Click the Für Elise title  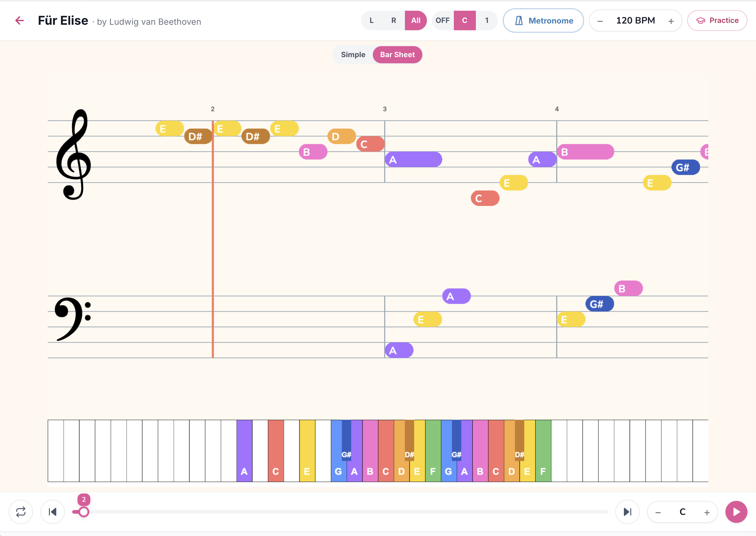point(63,20)
